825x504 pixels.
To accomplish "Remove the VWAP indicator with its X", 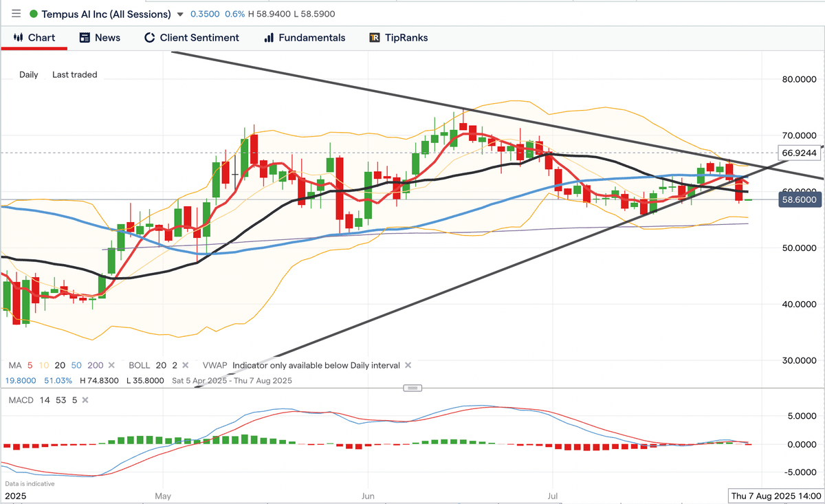I will click(x=408, y=365).
